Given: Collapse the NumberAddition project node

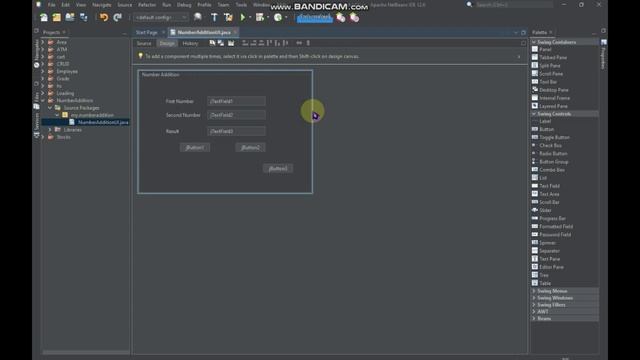Looking at the screenshot, I should click(x=43, y=100).
